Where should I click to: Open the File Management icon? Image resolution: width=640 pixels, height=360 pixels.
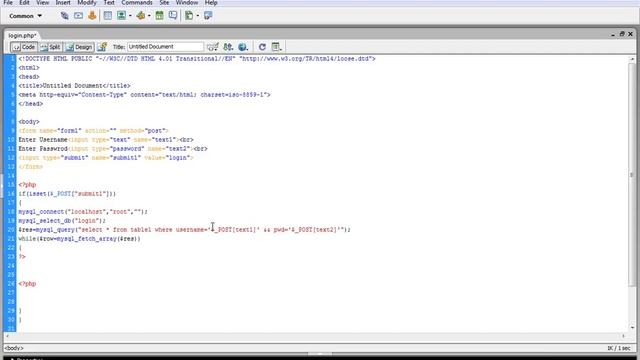click(x=228, y=47)
